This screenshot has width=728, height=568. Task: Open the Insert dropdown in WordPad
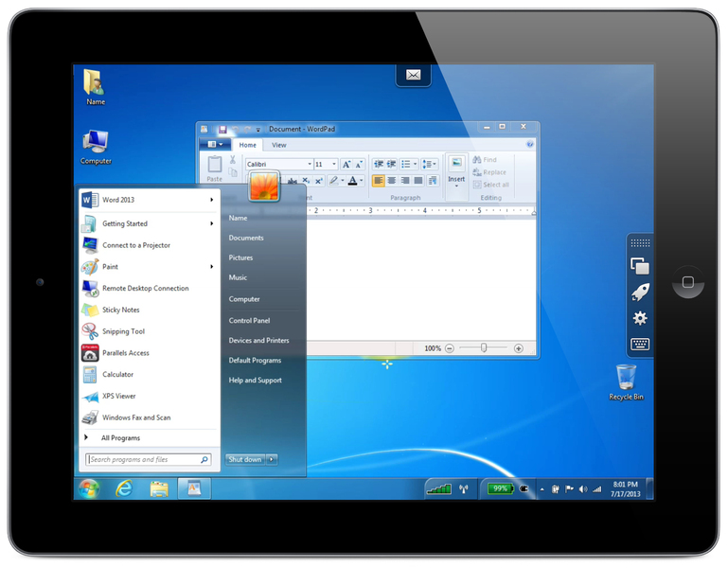point(456,181)
